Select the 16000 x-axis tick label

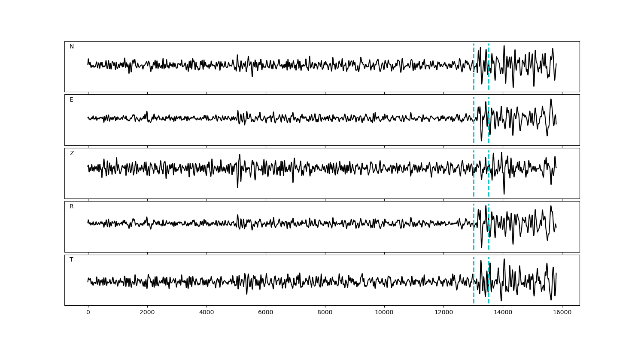(x=562, y=313)
